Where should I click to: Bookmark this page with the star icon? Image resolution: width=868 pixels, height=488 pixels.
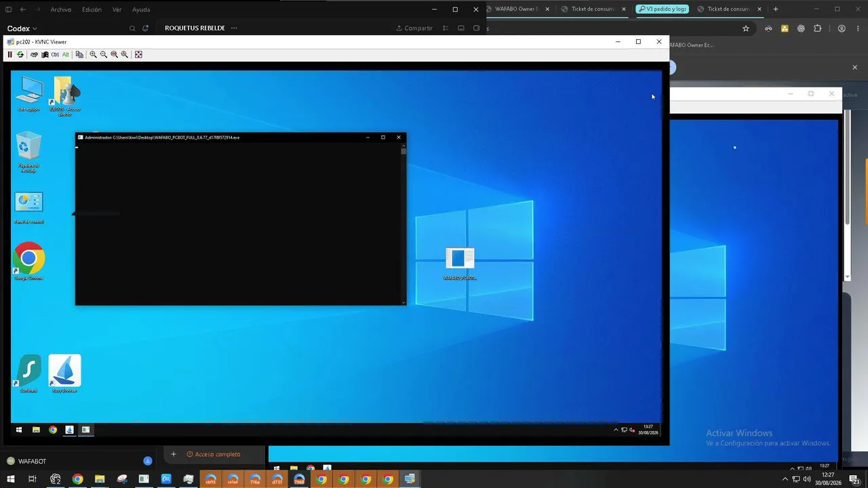pyautogui.click(x=746, y=28)
